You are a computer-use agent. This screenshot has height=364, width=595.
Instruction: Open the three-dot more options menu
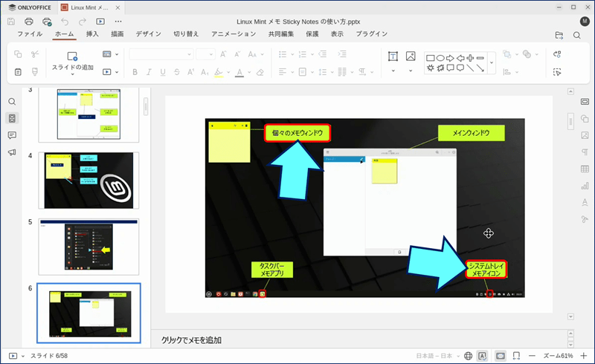point(118,22)
